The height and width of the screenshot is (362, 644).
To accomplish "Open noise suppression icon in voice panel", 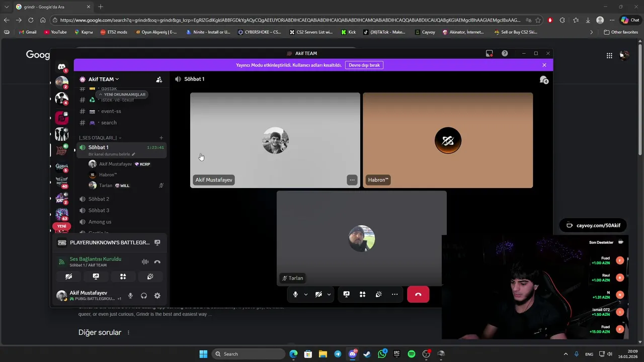I will click(x=145, y=261).
